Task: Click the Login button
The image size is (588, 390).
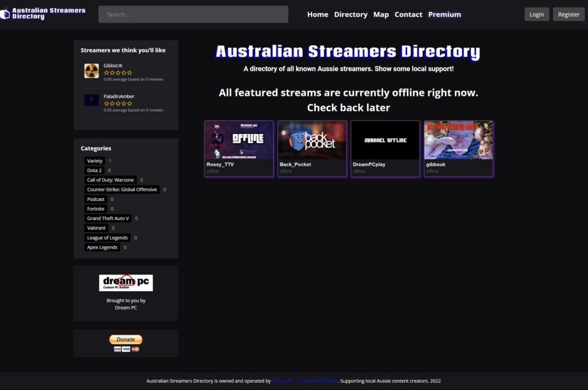Action: point(536,14)
